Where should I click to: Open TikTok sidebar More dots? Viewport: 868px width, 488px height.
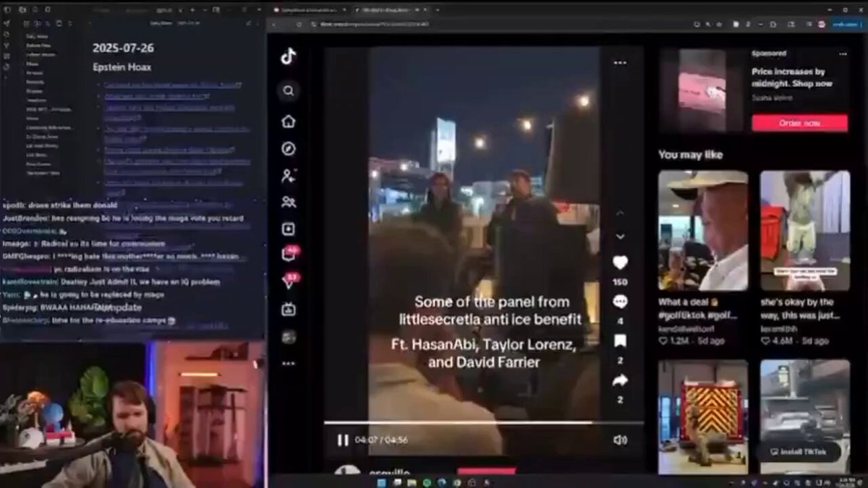pyautogui.click(x=289, y=364)
